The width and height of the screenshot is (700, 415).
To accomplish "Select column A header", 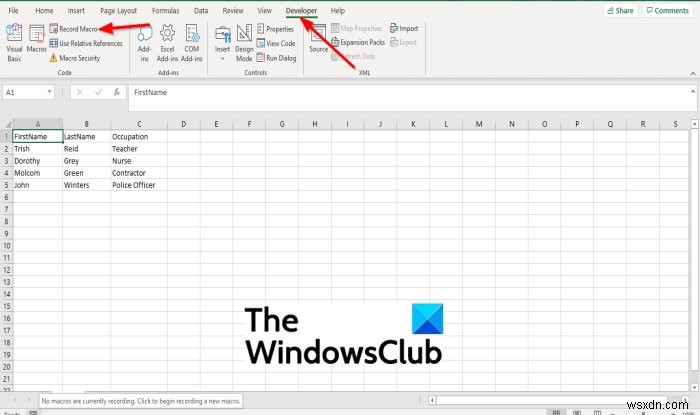I will [x=38, y=124].
